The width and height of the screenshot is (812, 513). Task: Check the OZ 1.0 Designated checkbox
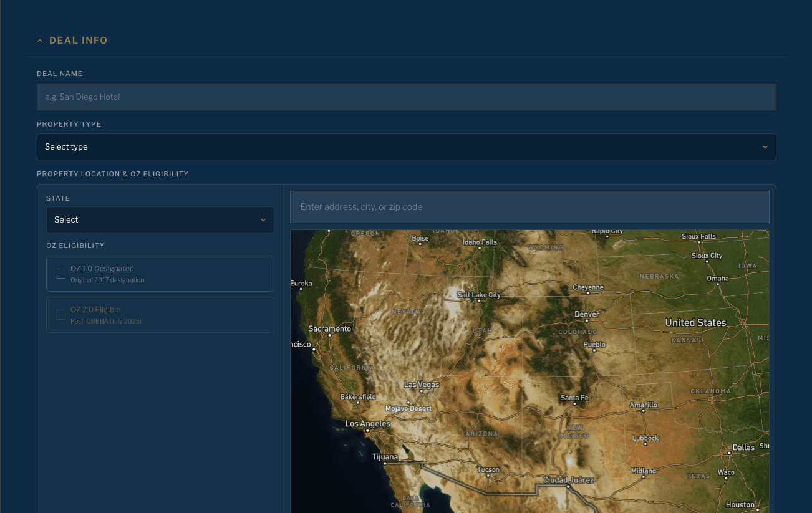[x=60, y=274]
